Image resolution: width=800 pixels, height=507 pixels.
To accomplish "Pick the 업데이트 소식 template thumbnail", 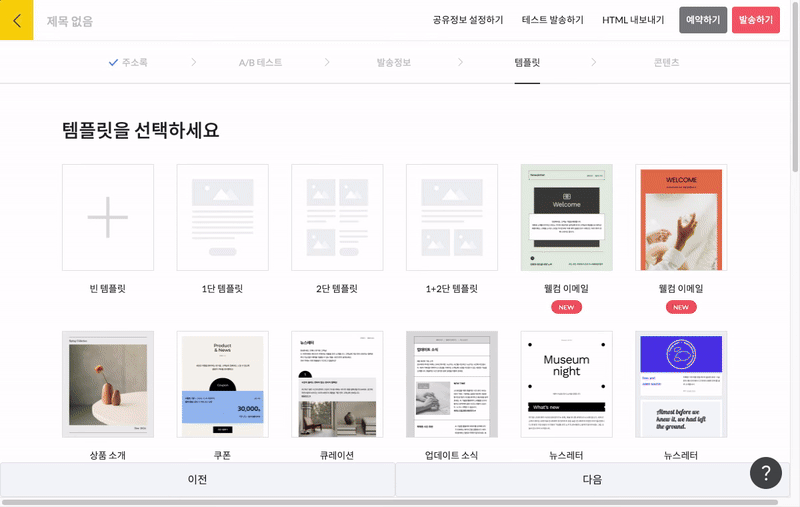I will pyautogui.click(x=451, y=384).
